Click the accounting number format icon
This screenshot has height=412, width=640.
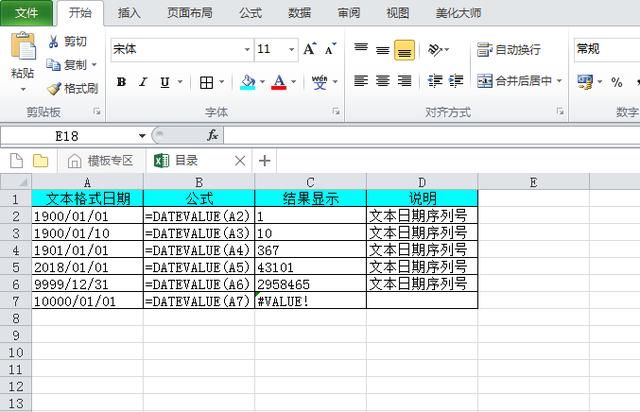click(585, 82)
